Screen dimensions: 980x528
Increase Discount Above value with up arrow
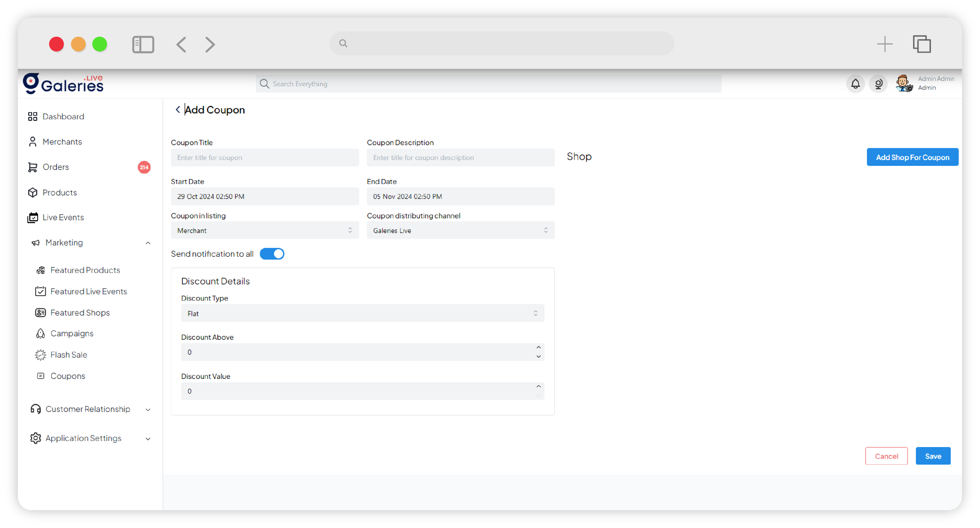538,347
